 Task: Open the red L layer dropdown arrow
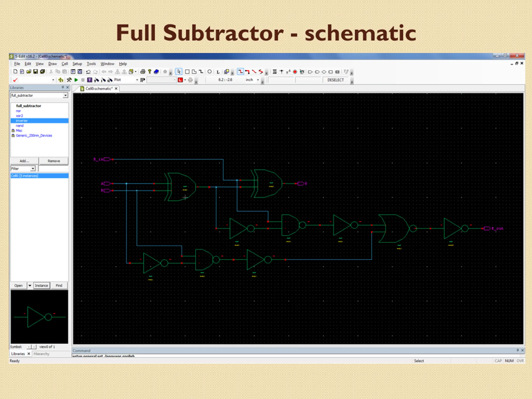click(x=185, y=80)
